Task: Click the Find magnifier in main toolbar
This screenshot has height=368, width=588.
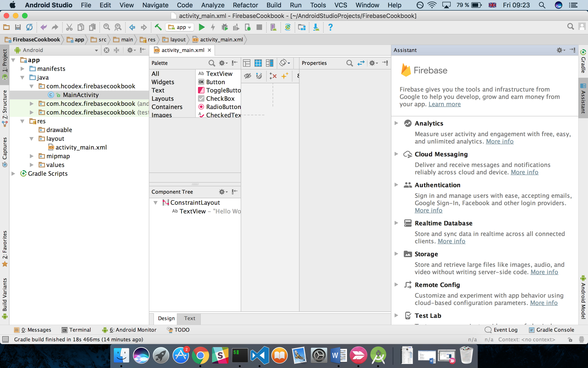Action: pyautogui.click(x=106, y=27)
